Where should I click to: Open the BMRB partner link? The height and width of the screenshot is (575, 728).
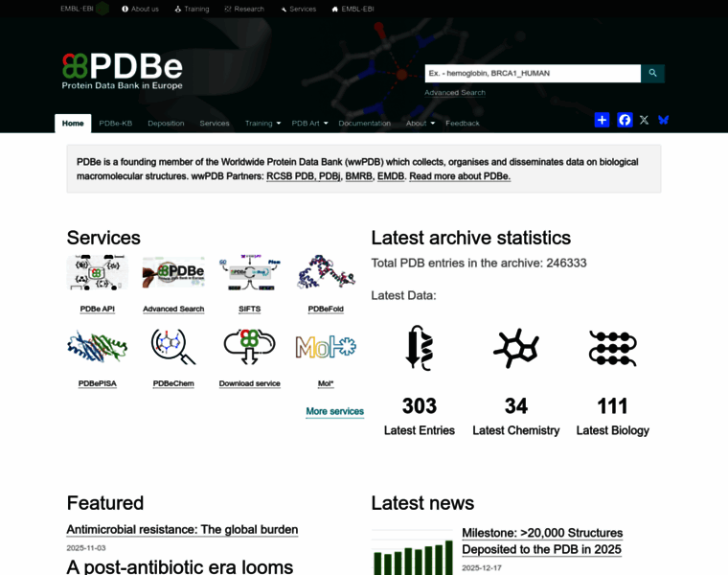click(359, 176)
